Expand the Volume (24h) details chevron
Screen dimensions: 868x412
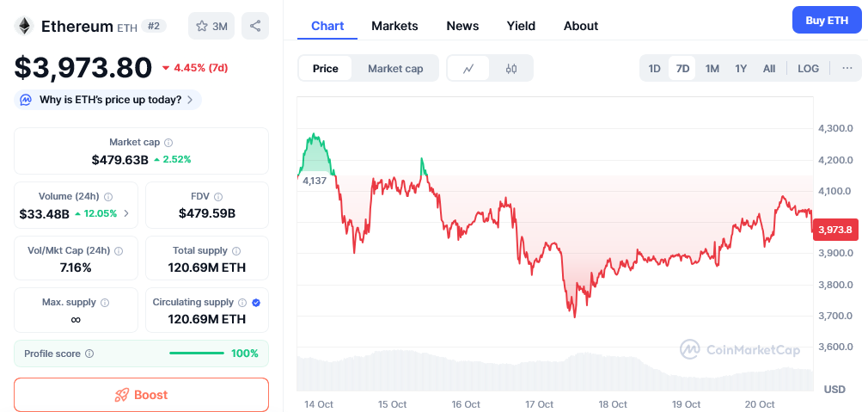click(x=127, y=213)
